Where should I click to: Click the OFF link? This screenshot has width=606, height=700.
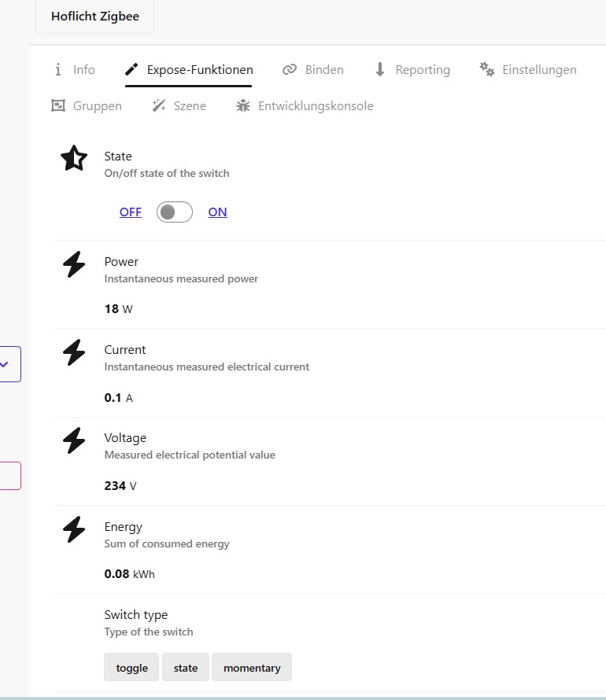131,212
